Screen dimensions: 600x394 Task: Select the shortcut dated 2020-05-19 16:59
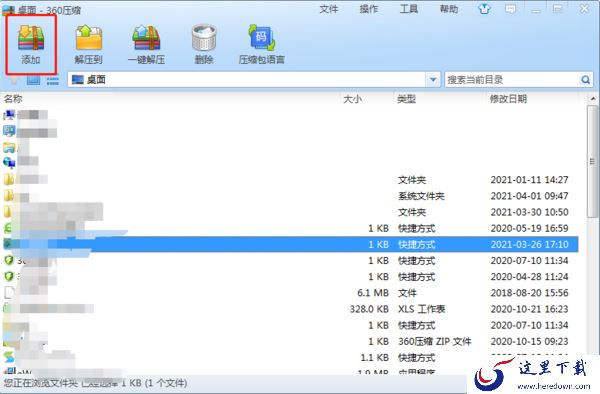click(x=290, y=228)
